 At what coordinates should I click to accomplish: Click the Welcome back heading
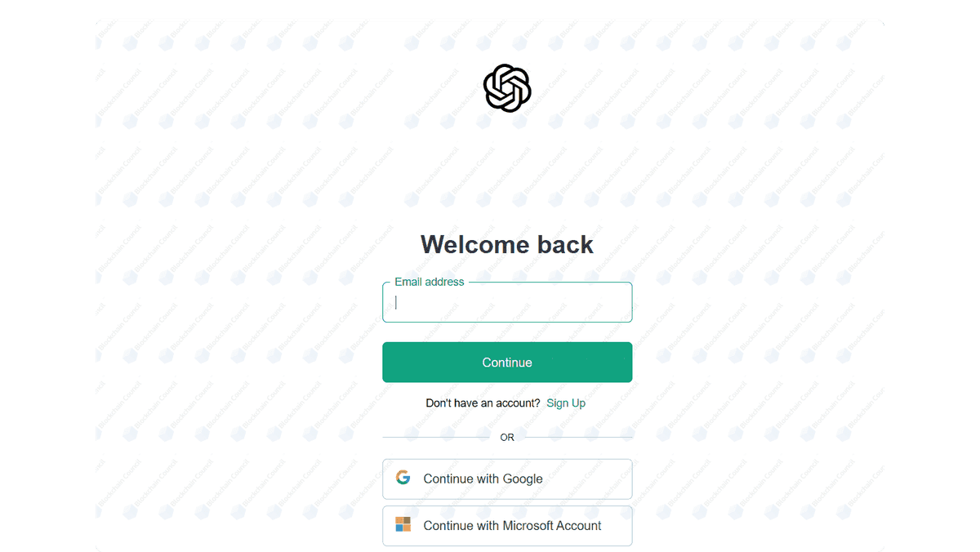507,244
